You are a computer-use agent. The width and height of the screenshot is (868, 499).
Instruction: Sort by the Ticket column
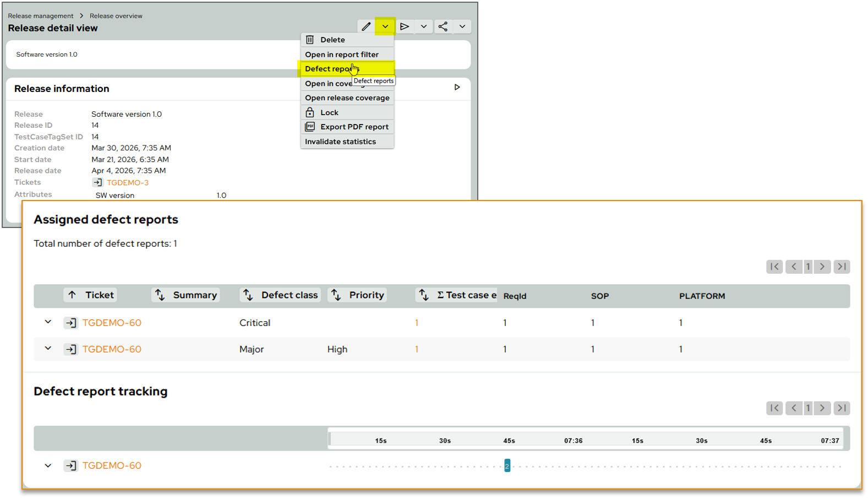point(90,295)
